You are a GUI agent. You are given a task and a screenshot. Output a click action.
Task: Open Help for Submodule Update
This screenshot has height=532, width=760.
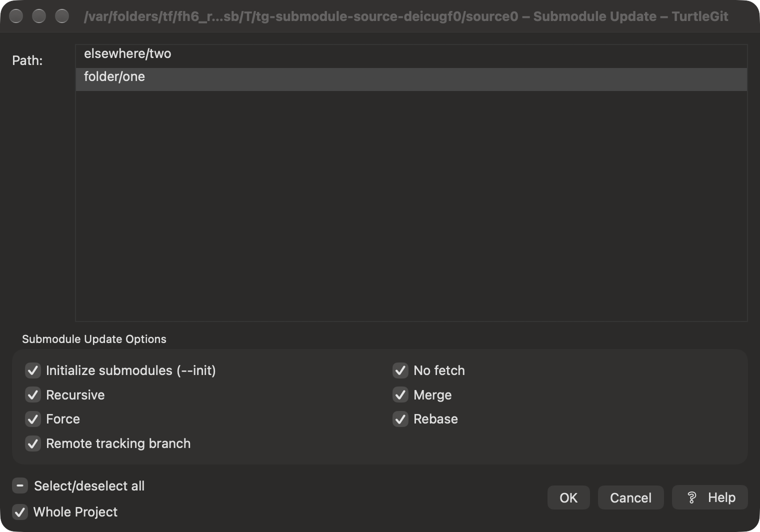pyautogui.click(x=710, y=497)
